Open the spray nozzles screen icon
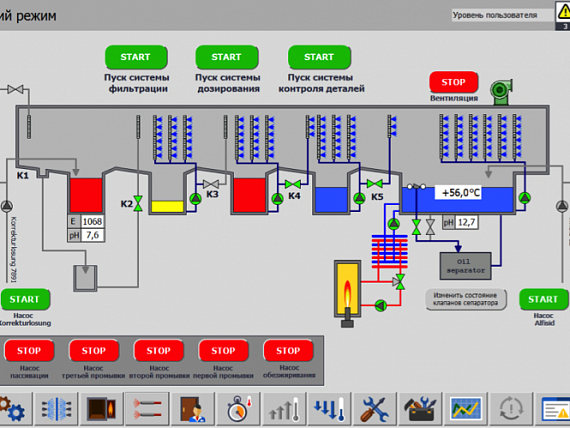Screen dimensions: 570x428 click(147, 409)
